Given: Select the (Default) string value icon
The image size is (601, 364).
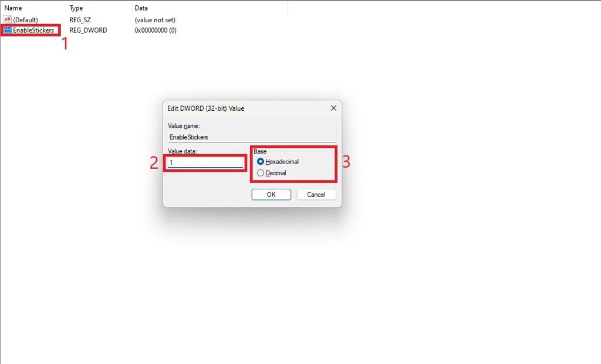Looking at the screenshot, I should pos(7,19).
